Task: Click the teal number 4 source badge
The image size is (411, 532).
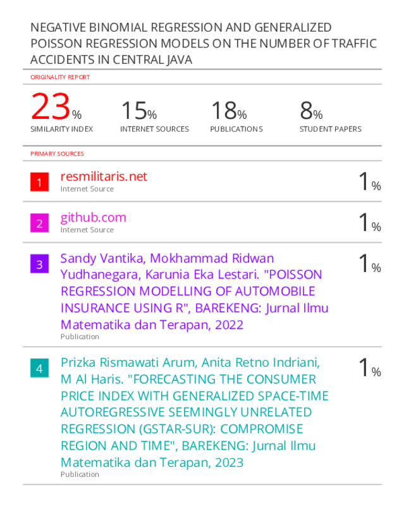Action: pyautogui.click(x=39, y=368)
